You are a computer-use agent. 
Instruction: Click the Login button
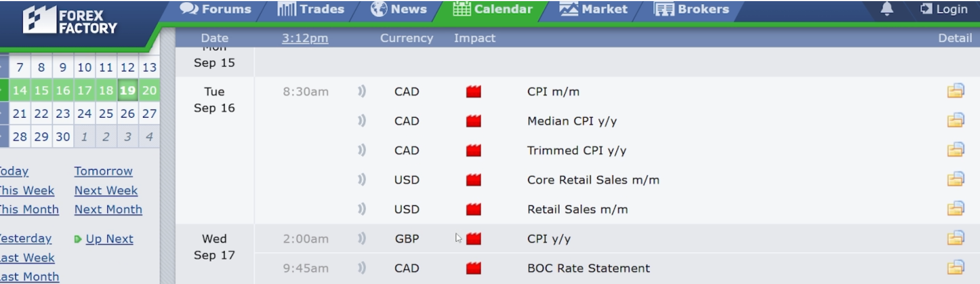(x=944, y=9)
